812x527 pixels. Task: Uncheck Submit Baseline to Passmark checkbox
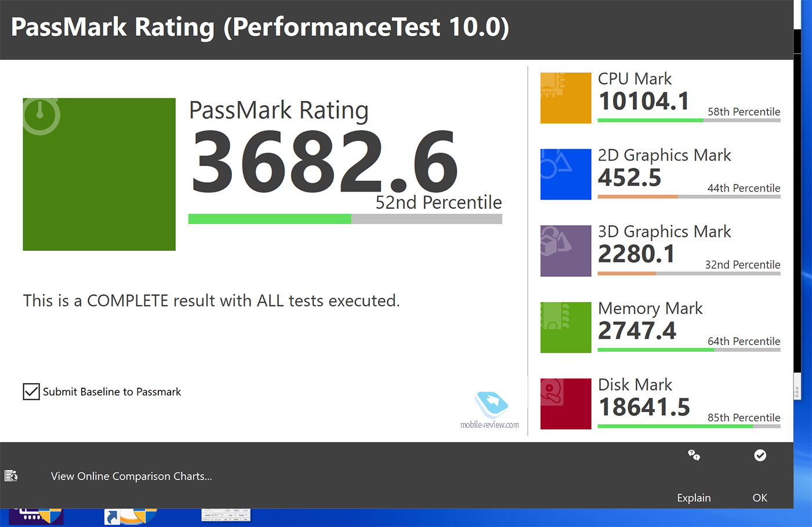[31, 392]
